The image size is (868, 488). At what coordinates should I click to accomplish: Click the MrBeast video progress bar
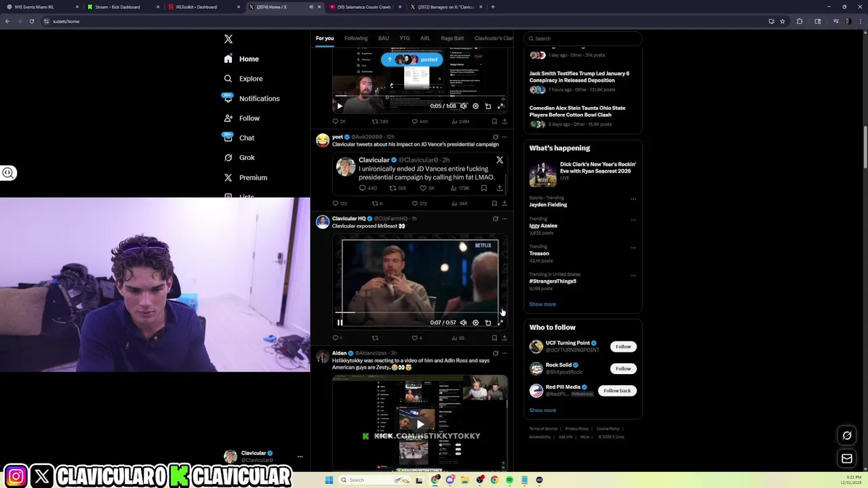tap(420, 312)
